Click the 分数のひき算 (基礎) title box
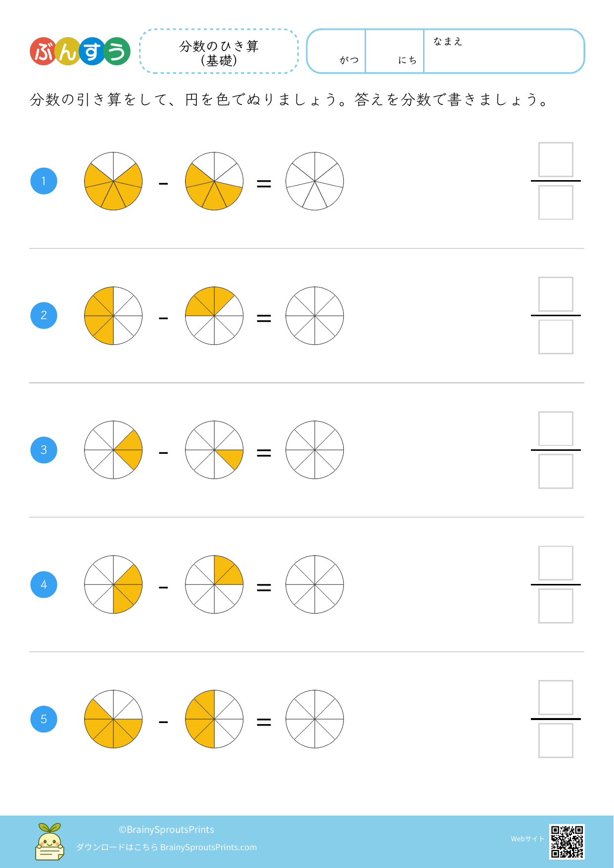The height and width of the screenshot is (868, 614). click(219, 51)
